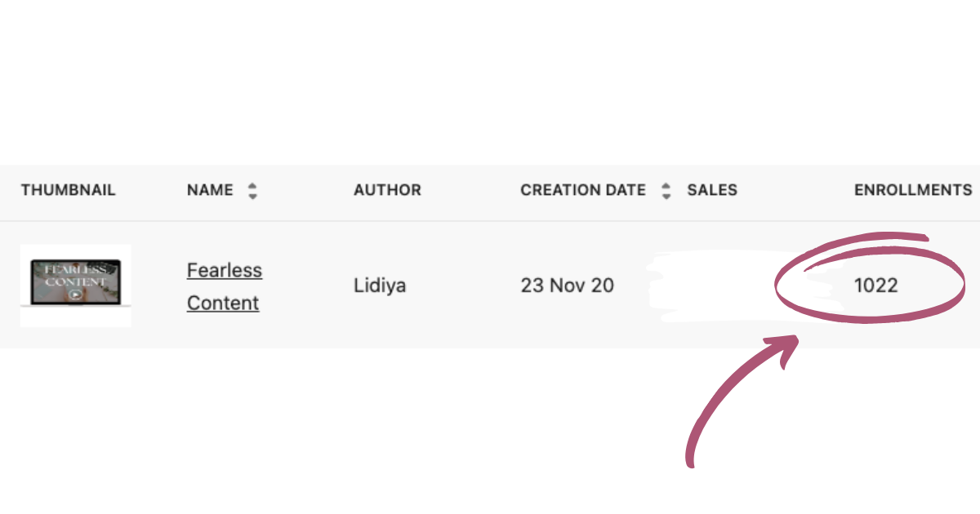Click the up arrow next to CREATION DATE
The width and height of the screenshot is (980, 514).
666,185
